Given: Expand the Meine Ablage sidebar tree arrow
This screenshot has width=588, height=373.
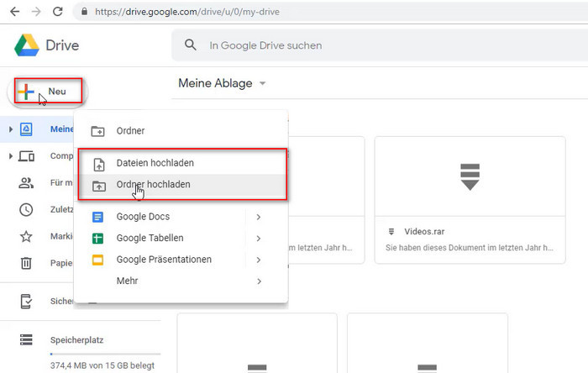Looking at the screenshot, I should tap(10, 129).
